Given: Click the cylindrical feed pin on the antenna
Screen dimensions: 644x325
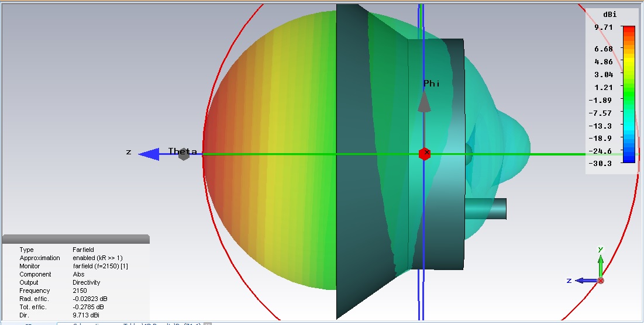Looking at the screenshot, I should (485, 209).
